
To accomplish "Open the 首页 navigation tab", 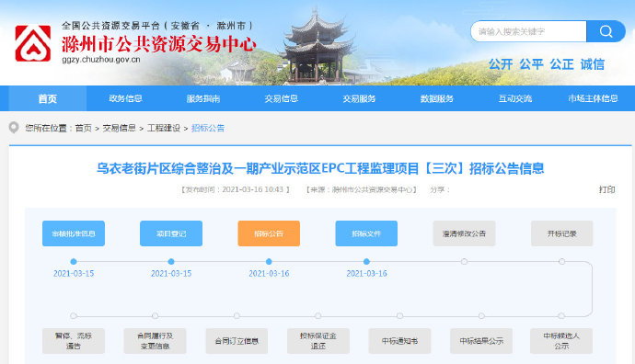I will click(47, 98).
